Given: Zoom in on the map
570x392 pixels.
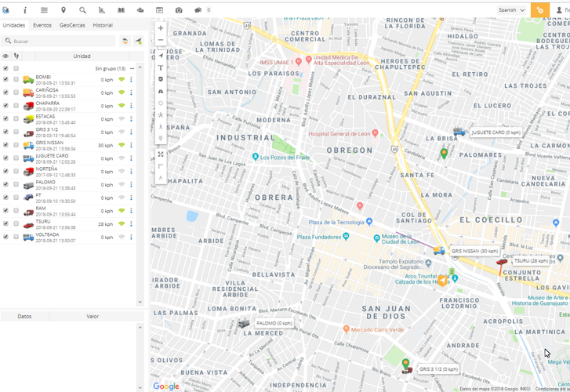Looking at the screenshot, I should pyautogui.click(x=161, y=28).
